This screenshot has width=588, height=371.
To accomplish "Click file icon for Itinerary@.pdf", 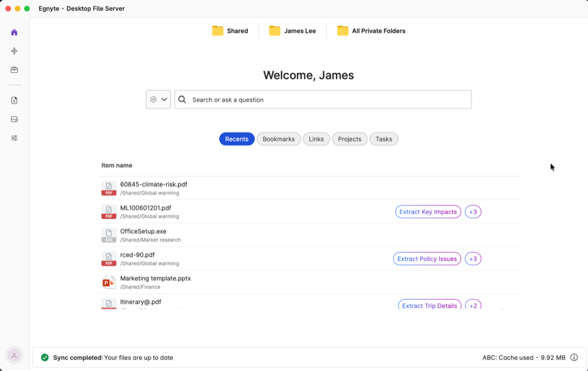I will pyautogui.click(x=109, y=303).
